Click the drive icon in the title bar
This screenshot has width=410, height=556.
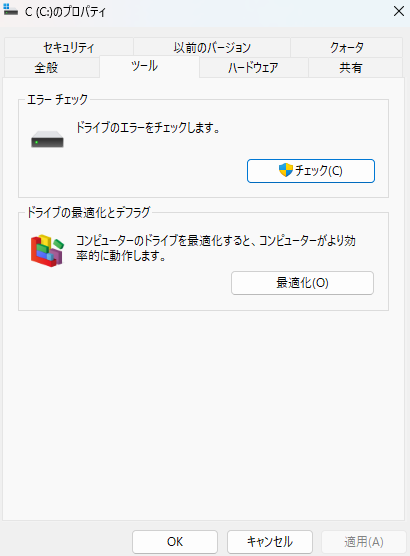10,10
